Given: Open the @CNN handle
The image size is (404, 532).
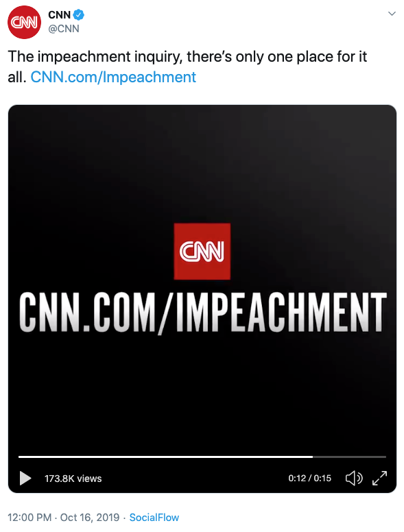Looking at the screenshot, I should 64,29.
